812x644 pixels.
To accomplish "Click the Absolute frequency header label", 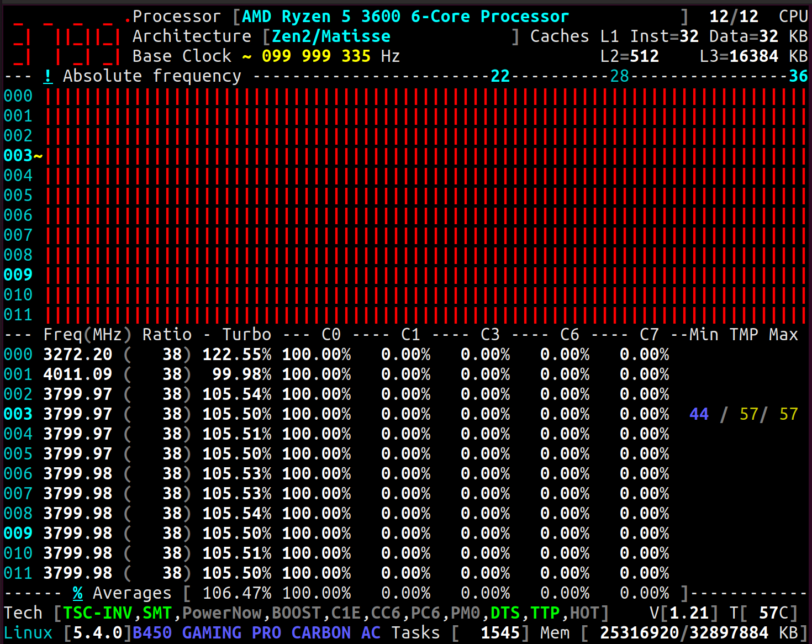I will 152,76.
